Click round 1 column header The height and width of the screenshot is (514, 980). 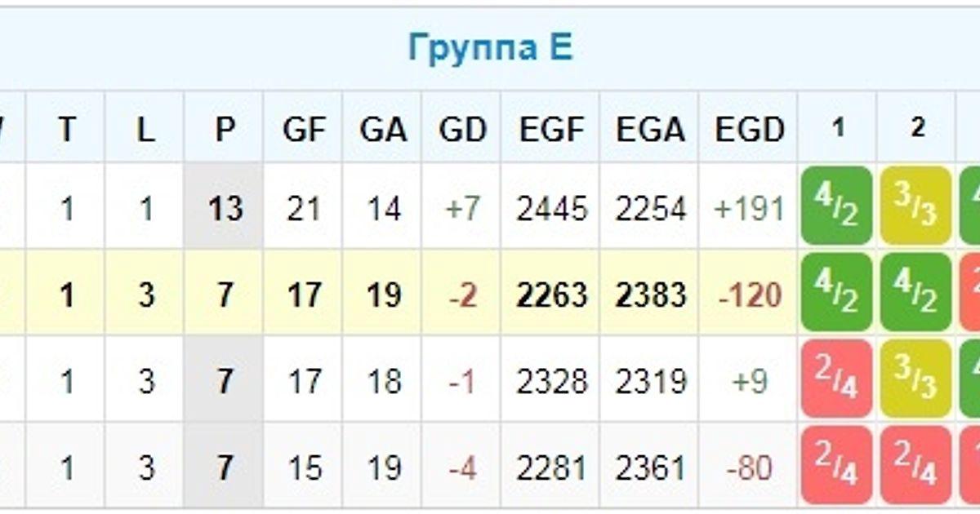(x=837, y=128)
